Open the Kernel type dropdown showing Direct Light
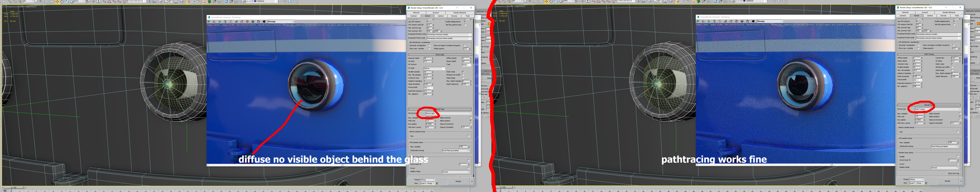Screen dimensions: 980x192 449,113
